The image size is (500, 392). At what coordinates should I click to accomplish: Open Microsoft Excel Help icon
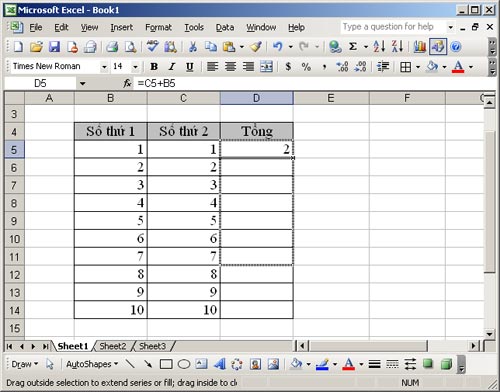[x=456, y=47]
